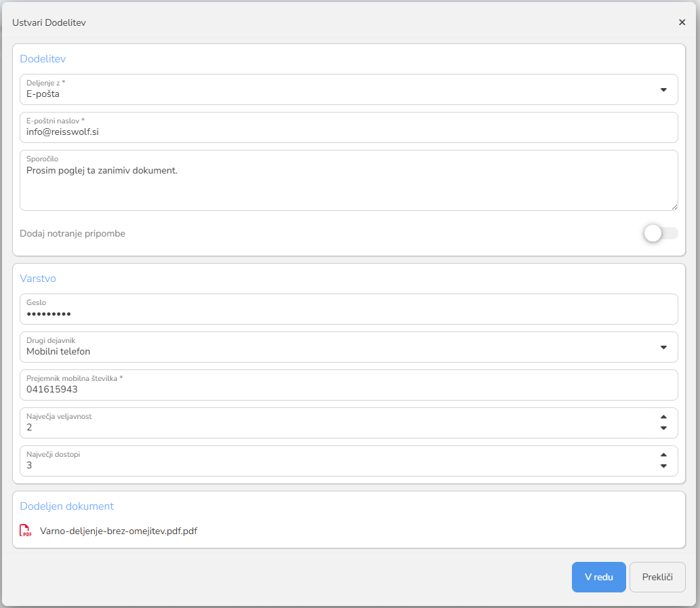Open the Deljenje z dropdown
The image size is (700, 608).
click(349, 89)
